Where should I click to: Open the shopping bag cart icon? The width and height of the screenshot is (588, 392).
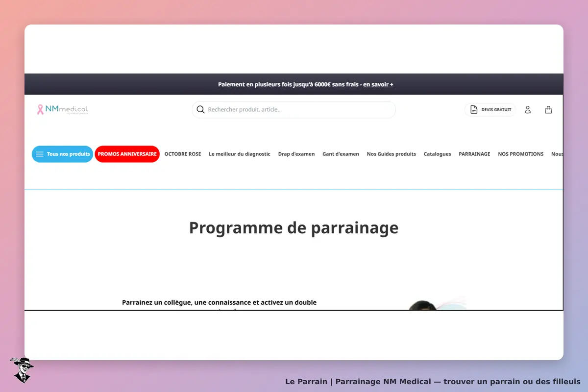[548, 110]
